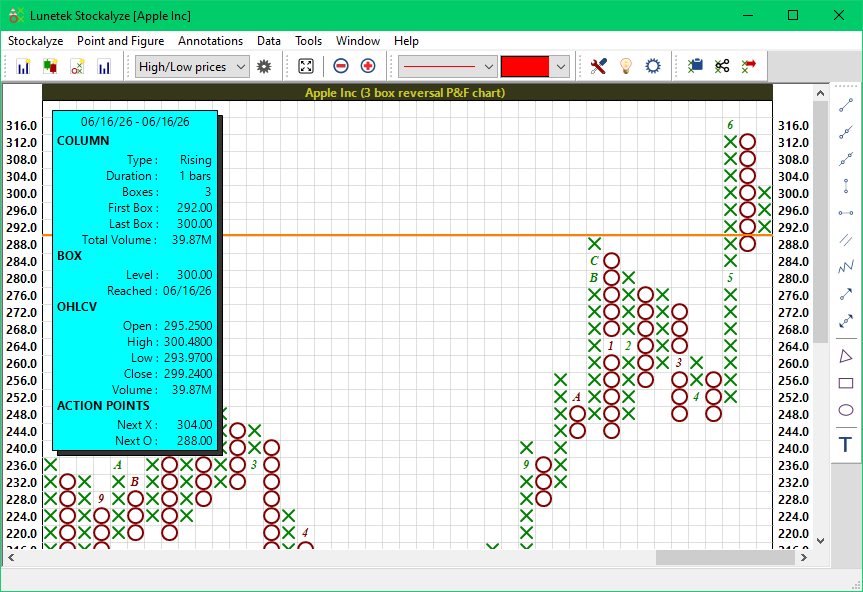Click the green month marker '5' in the X column

coord(730,278)
